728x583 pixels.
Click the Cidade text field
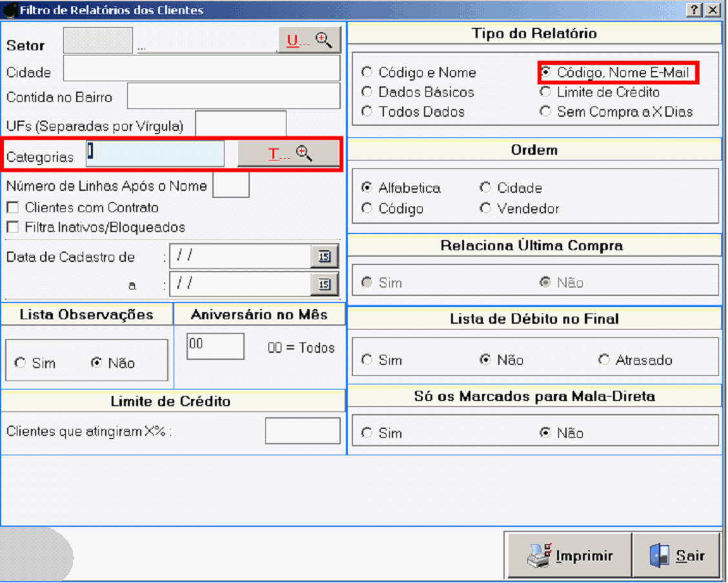pyautogui.click(x=201, y=68)
